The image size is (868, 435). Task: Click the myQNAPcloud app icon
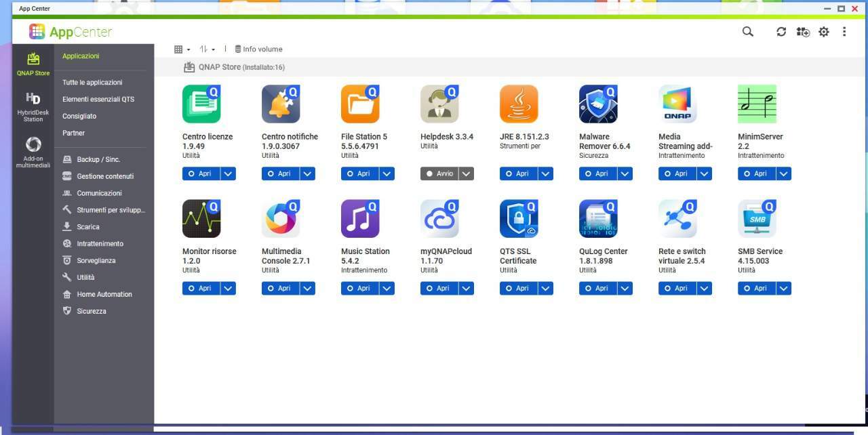pyautogui.click(x=439, y=218)
